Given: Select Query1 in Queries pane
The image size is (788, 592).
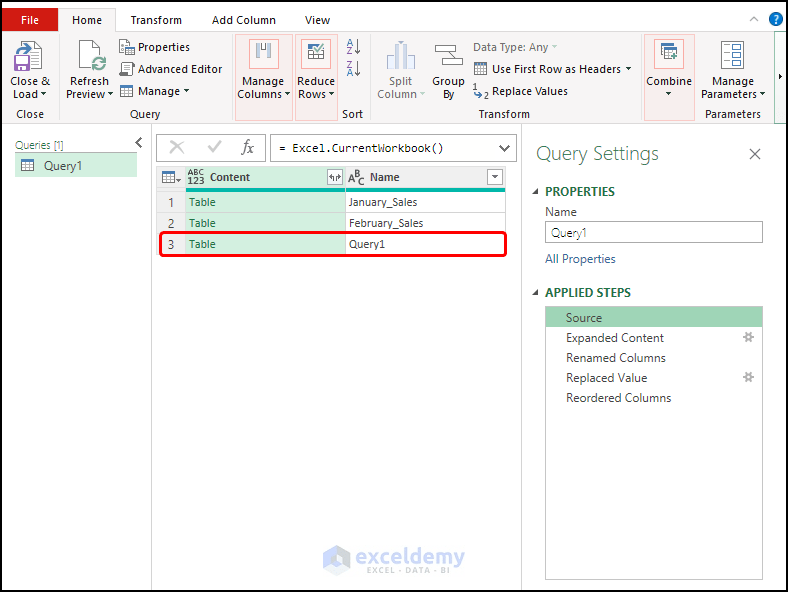Looking at the screenshot, I should 76,166.
